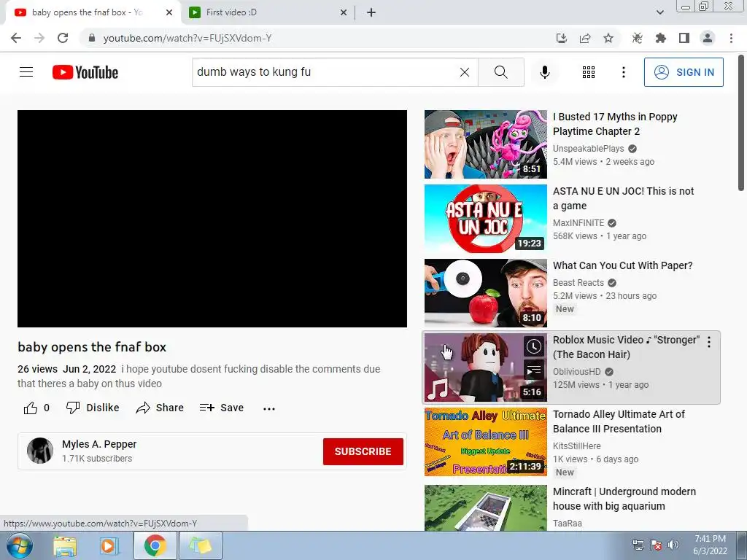747x560 pixels.
Task: Subscribe to Myles A. Pepper
Action: click(363, 451)
